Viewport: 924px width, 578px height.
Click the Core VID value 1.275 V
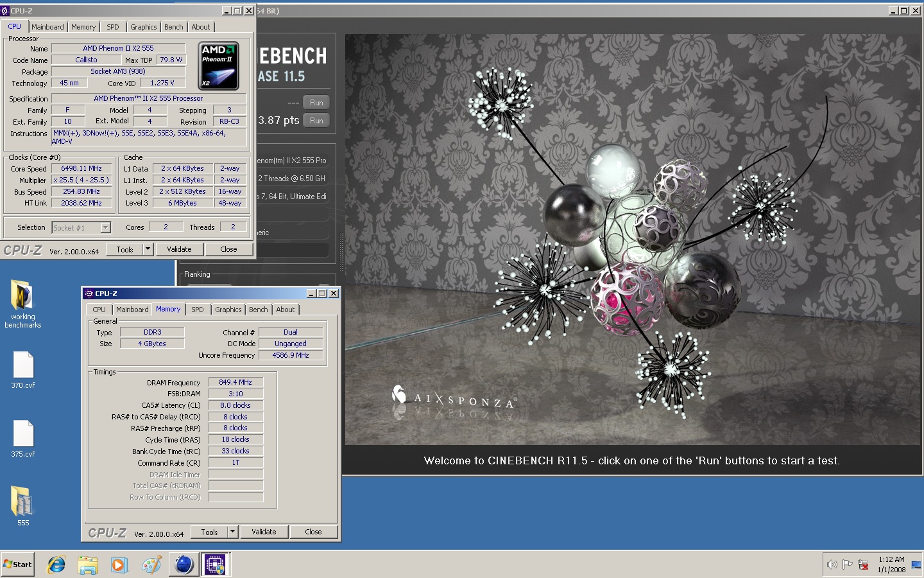point(162,83)
